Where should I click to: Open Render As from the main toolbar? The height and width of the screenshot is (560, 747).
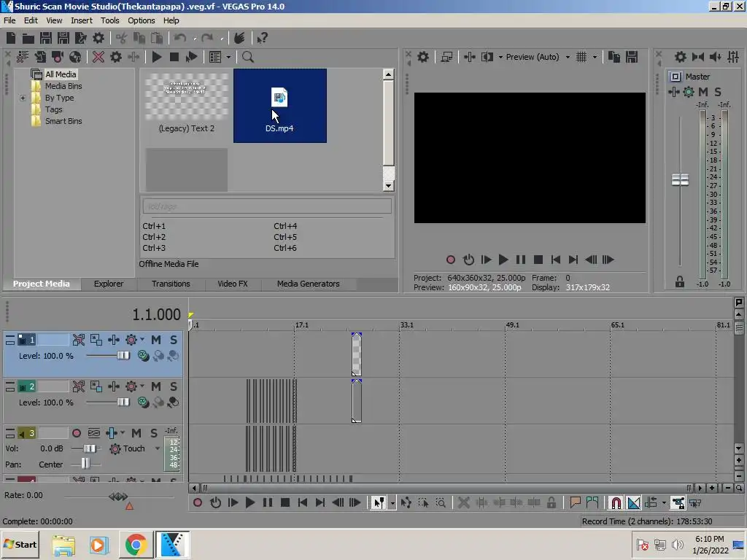coord(80,38)
